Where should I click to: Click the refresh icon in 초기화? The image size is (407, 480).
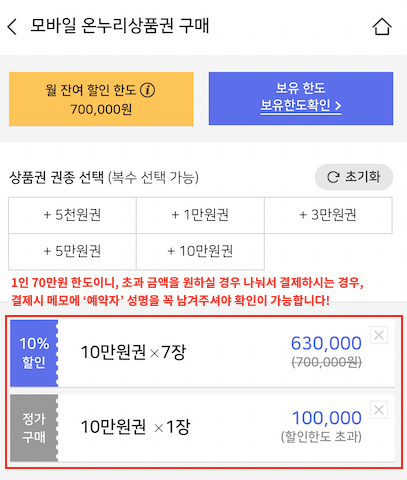coord(333,177)
